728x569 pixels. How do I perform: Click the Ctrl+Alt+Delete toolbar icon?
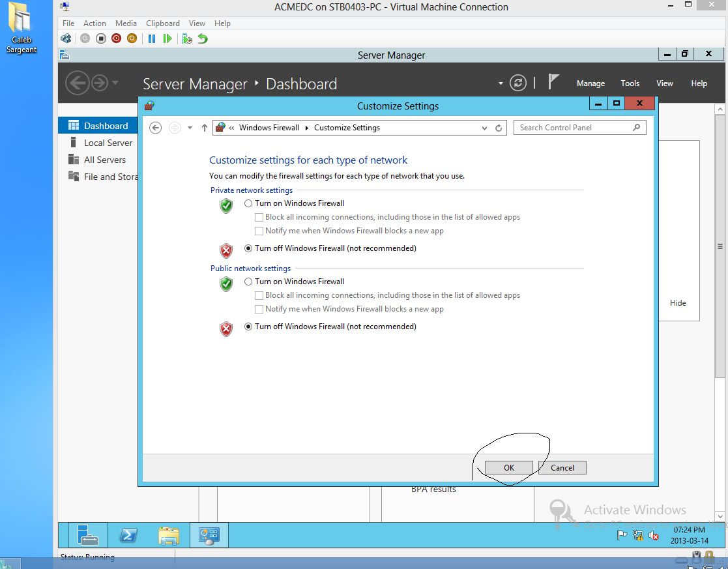tap(66, 38)
